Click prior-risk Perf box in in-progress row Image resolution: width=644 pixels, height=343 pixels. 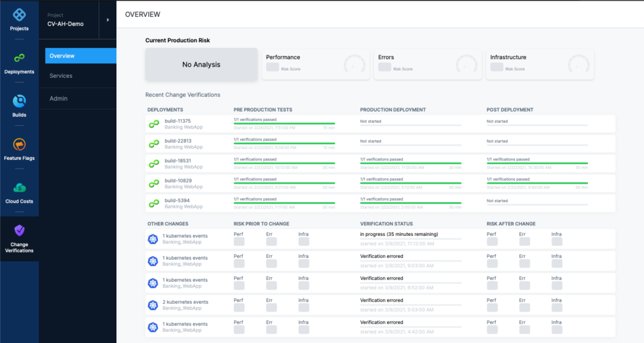[239, 242]
